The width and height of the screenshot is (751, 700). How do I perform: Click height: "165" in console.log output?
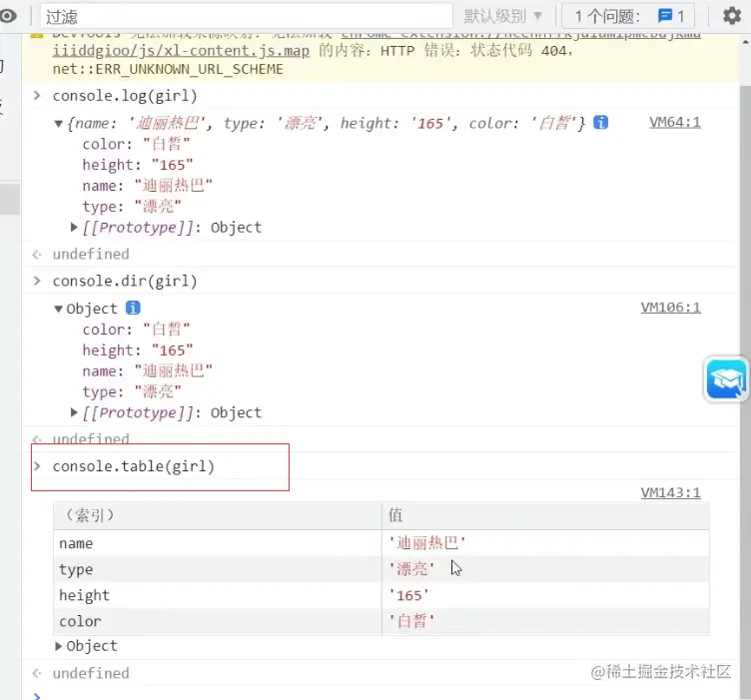(x=138, y=165)
